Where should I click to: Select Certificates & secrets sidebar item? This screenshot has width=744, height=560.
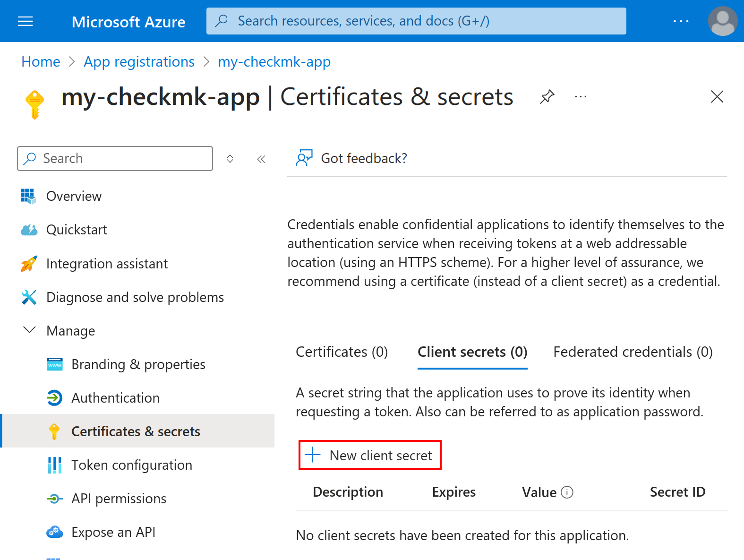click(137, 431)
